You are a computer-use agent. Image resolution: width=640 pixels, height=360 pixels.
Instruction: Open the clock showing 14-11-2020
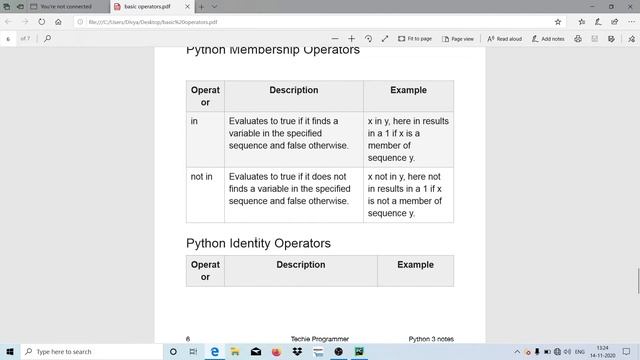(x=602, y=351)
